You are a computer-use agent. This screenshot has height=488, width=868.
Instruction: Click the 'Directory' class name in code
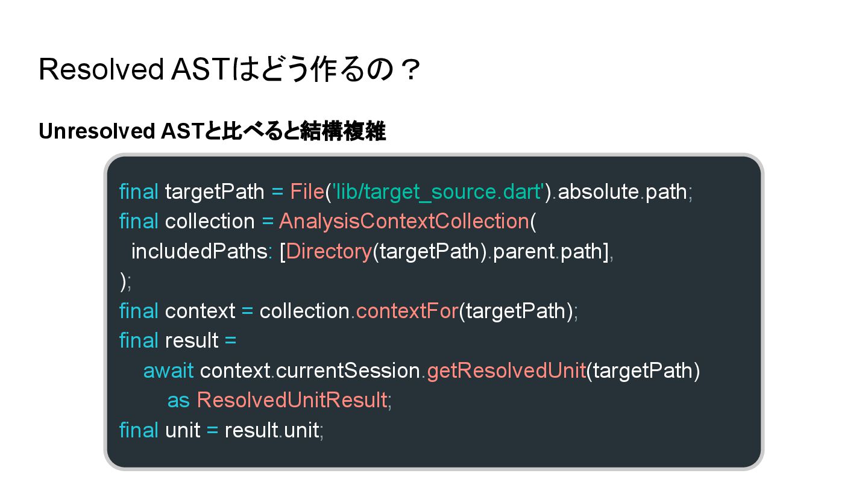[329, 251]
